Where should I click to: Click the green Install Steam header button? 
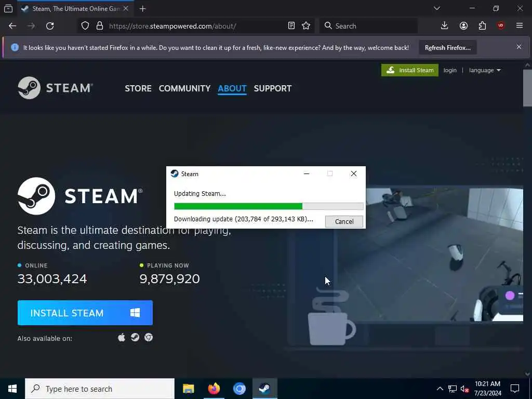click(x=409, y=70)
